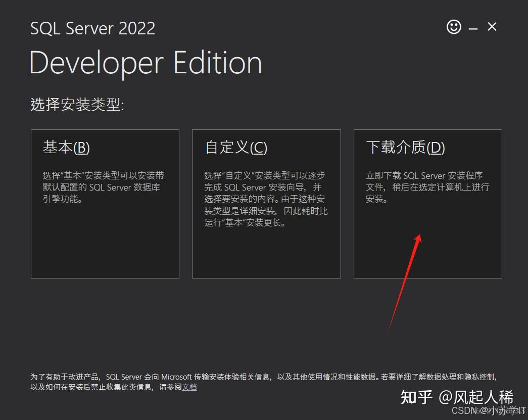Click the 下载介质 card description text
The image size is (528, 420).
click(427, 187)
